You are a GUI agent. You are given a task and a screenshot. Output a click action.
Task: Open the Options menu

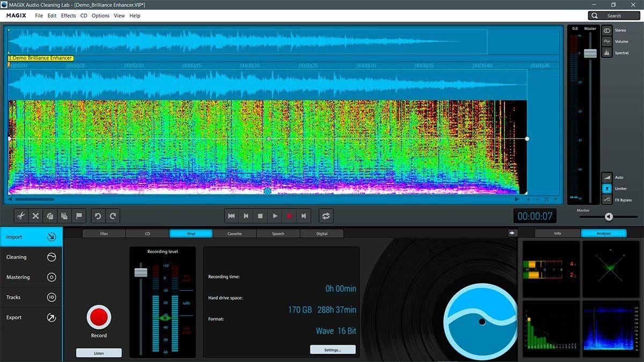click(100, 16)
